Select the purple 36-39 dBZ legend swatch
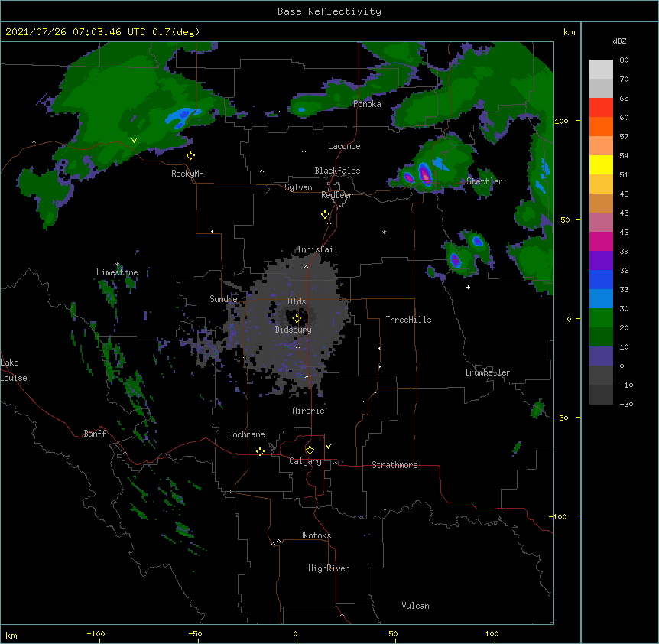The width and height of the screenshot is (659, 644). pyautogui.click(x=601, y=261)
